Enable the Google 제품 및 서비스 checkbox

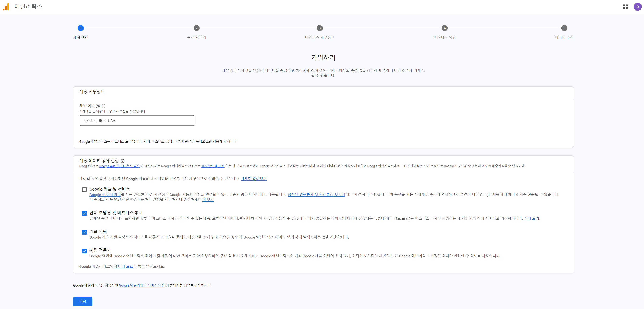point(85,189)
